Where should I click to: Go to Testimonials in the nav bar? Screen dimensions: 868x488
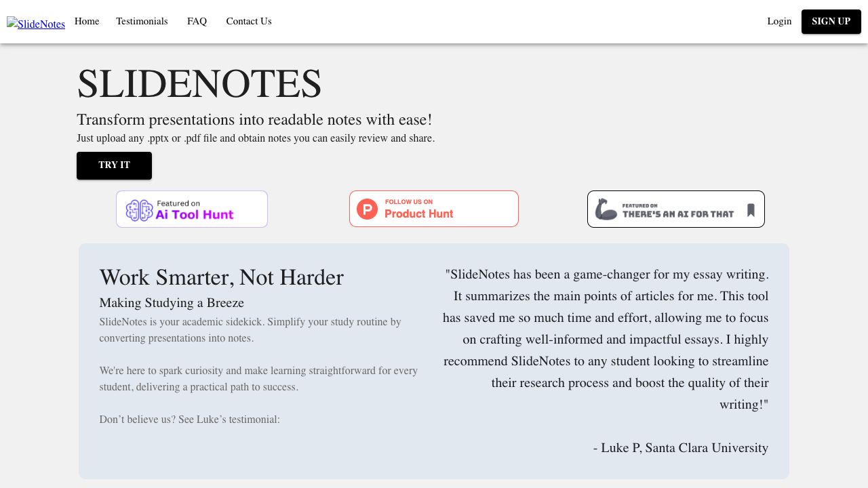(142, 22)
